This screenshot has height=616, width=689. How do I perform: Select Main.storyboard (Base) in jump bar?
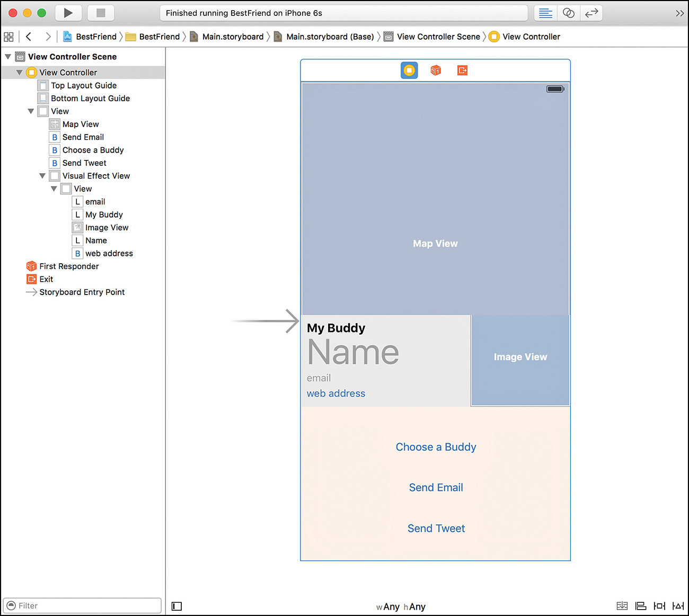pos(324,37)
